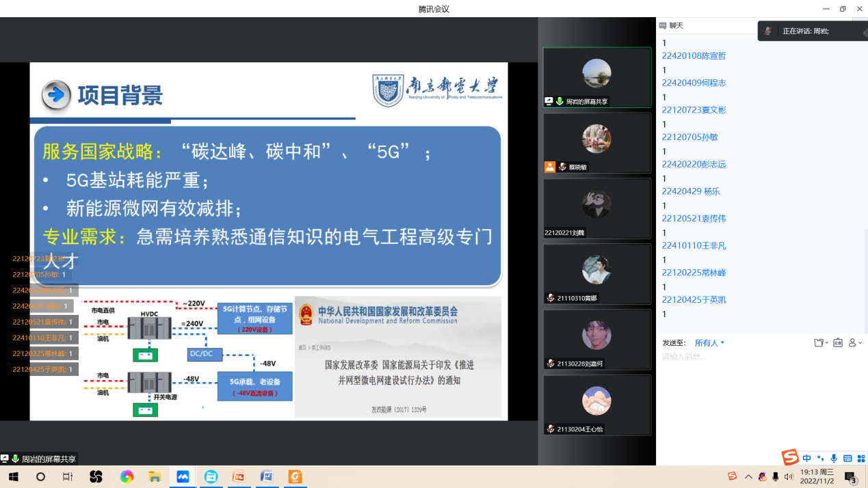868x488 pixels.
Task: Click the chat bubble icon beside 聊天
Action: click(662, 25)
